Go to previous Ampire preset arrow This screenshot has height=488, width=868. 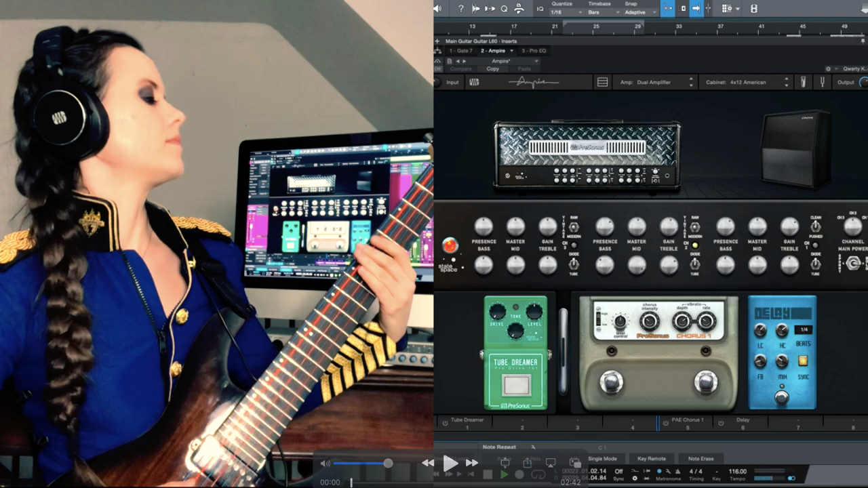pos(459,61)
